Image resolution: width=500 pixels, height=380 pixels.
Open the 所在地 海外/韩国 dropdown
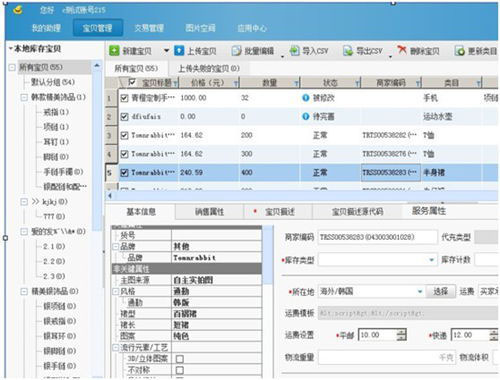[x=420, y=292]
